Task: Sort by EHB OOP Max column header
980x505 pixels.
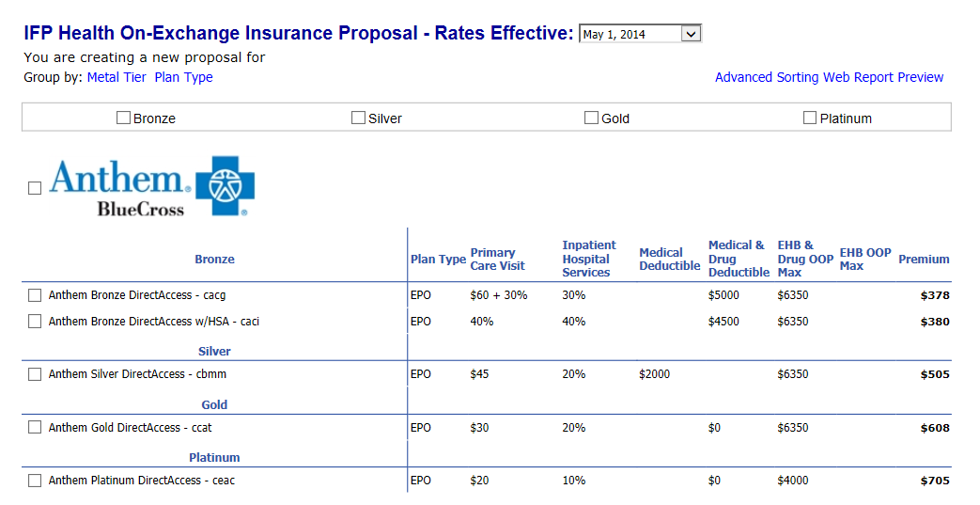Action: [x=865, y=259]
